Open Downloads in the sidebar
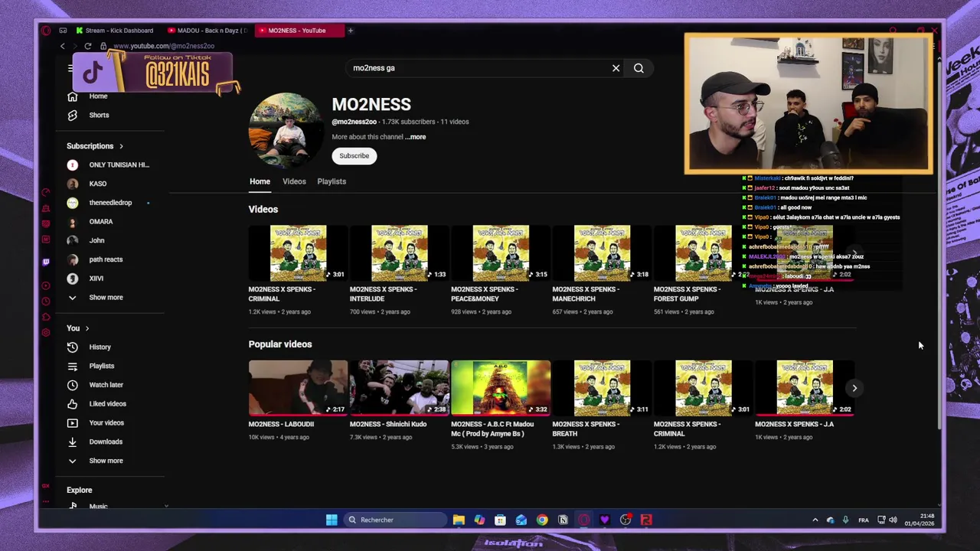This screenshot has width=980, height=551. tap(95, 442)
